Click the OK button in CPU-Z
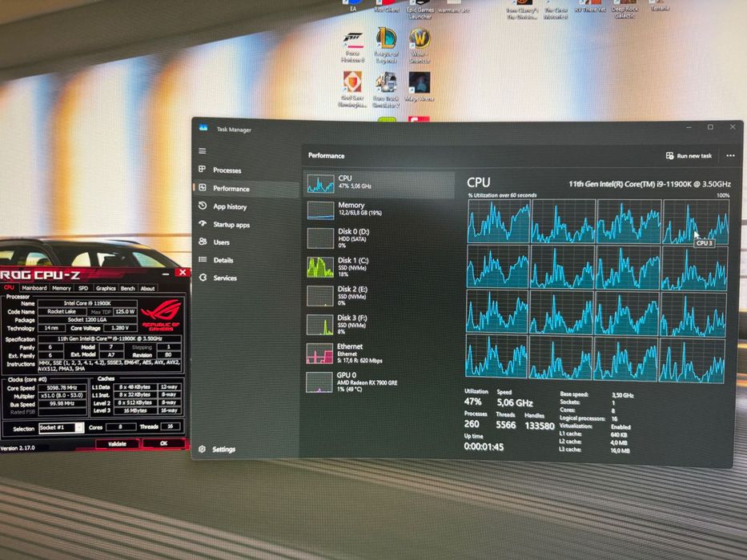This screenshot has height=560, width=747. [x=163, y=443]
